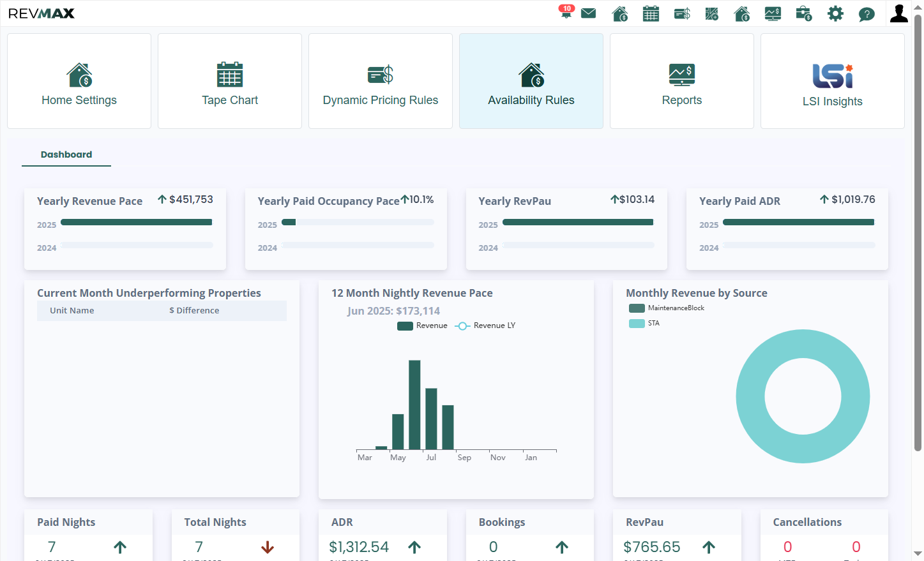924x561 pixels.
Task: Click the Jun 2025: $173,114 label
Action: [x=393, y=311]
